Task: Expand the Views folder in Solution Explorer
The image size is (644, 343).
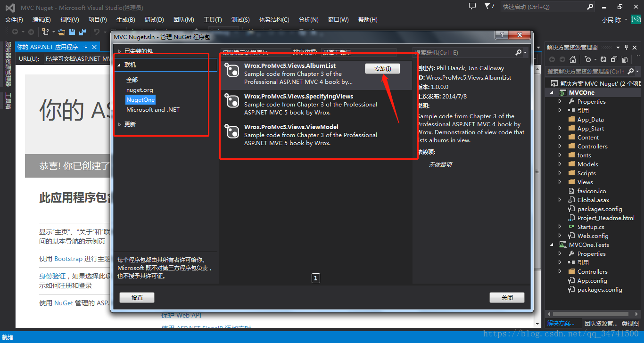Action: (560, 182)
